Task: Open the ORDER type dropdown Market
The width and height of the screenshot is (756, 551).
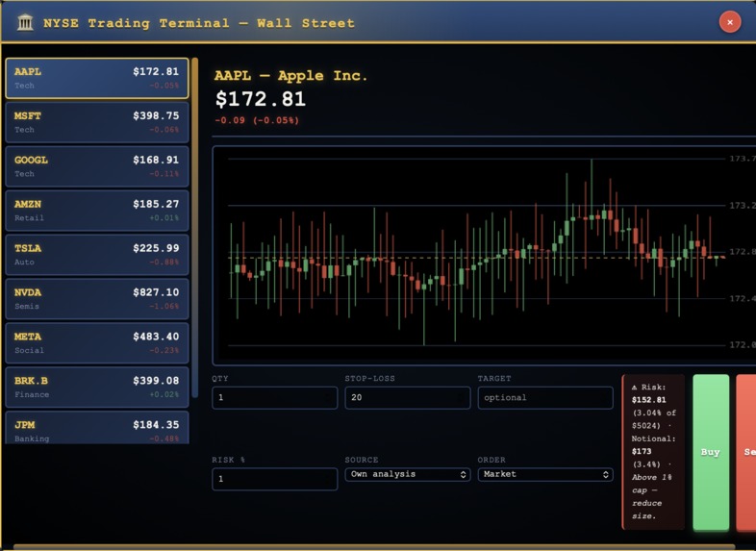Action: click(x=545, y=474)
